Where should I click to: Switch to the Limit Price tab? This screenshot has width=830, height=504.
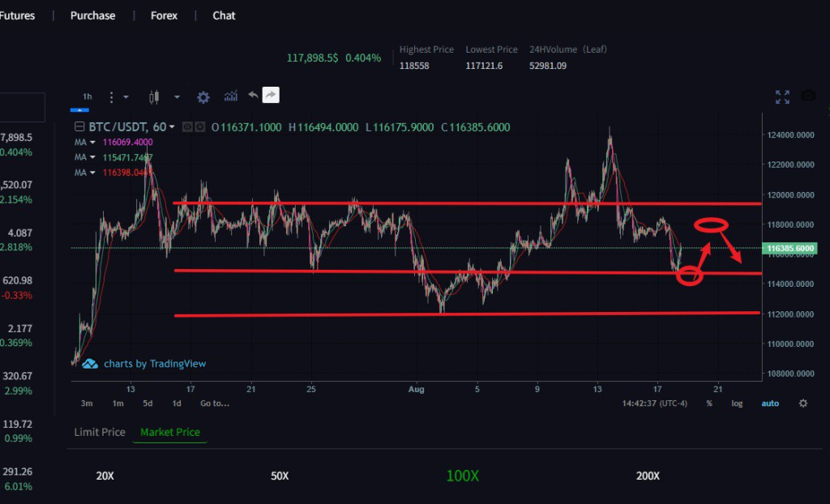click(x=100, y=432)
